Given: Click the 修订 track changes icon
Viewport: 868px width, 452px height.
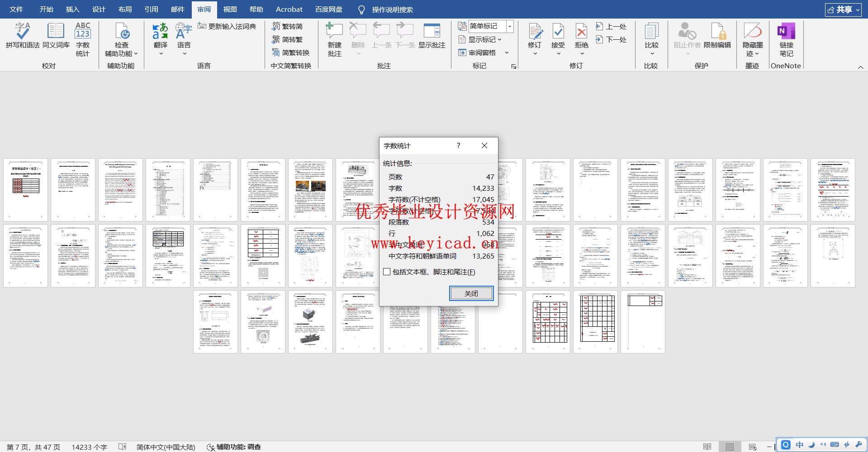Looking at the screenshot, I should coord(535,31).
